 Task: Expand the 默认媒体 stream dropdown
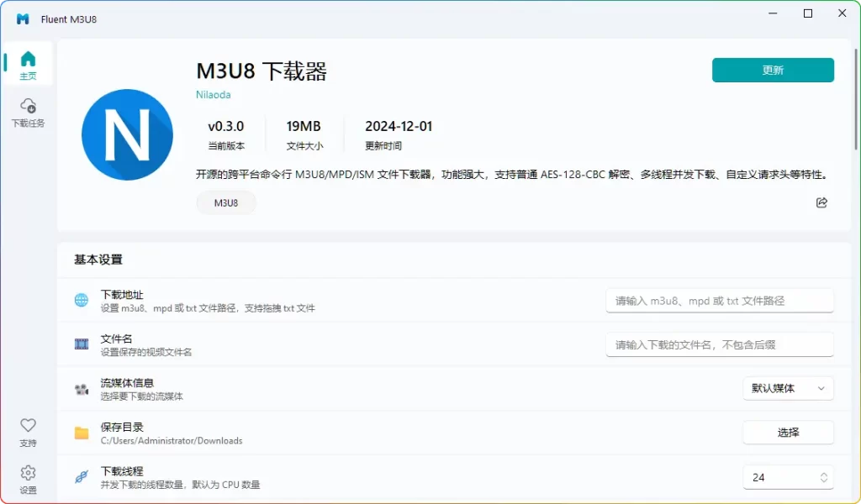click(788, 388)
